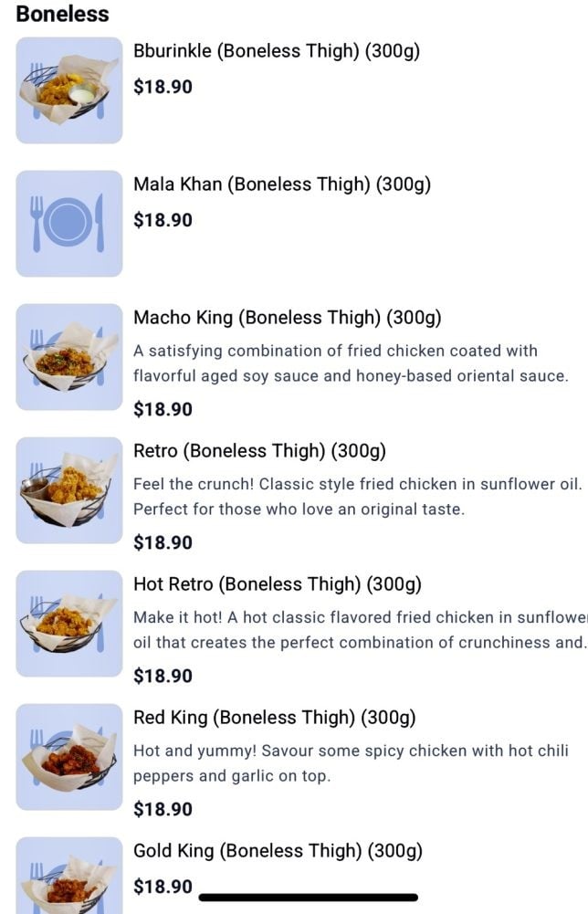Image resolution: width=588 pixels, height=914 pixels.
Task: Tap the Red King chili peppers description
Action: pyautogui.click(x=351, y=763)
